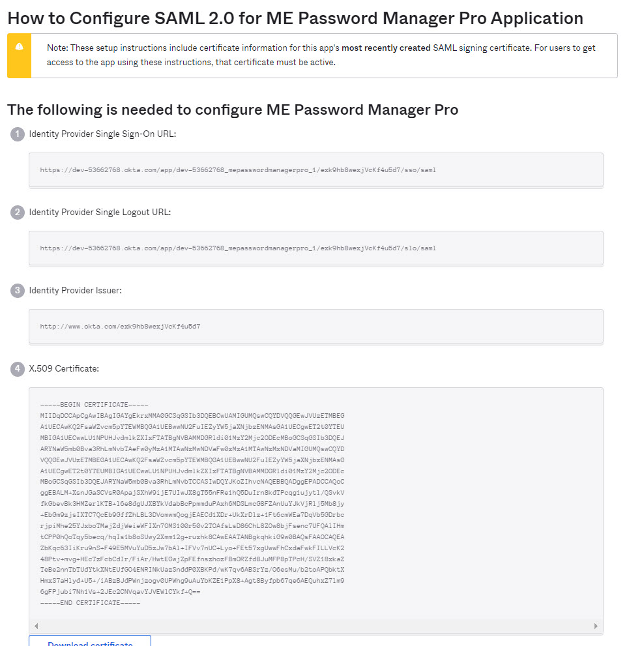This screenshot has width=644, height=646.
Task: Click the END CERTIFICATE line
Action: (90, 603)
